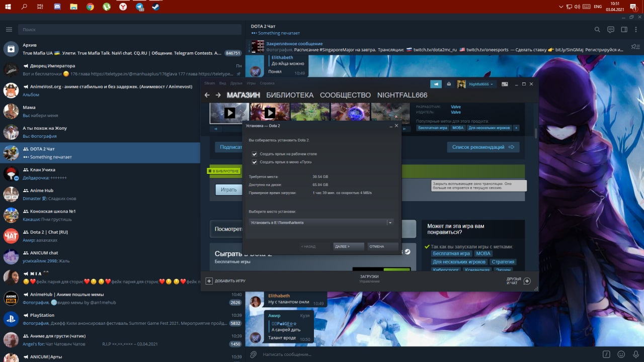The image size is (644, 362).
Task: Open Steam notifications envelope icon
Action: (x=449, y=84)
